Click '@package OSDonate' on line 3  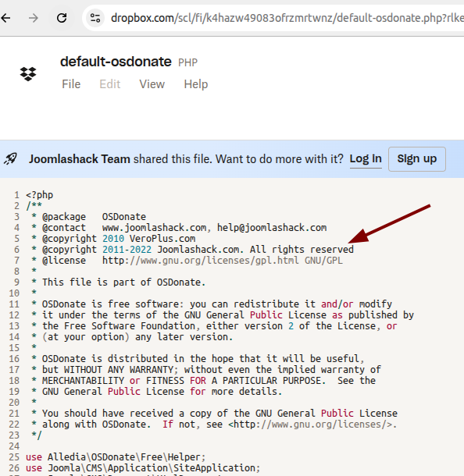point(95,217)
